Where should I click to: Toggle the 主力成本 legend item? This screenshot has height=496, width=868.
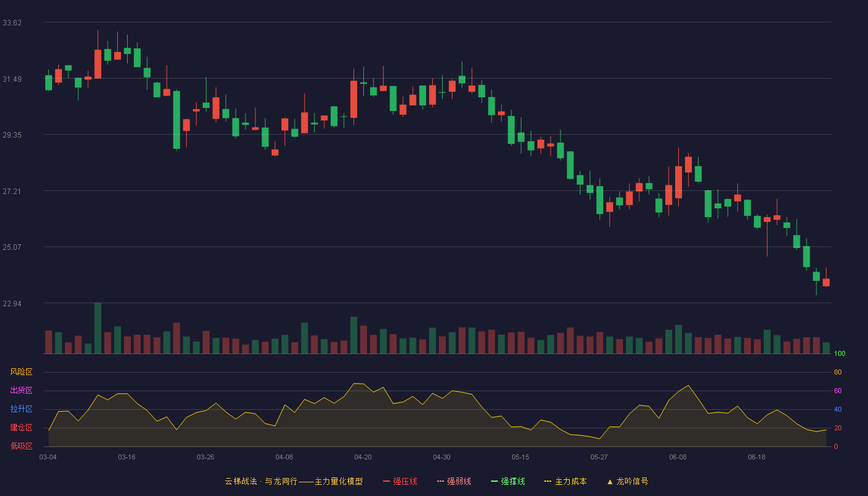click(x=565, y=481)
